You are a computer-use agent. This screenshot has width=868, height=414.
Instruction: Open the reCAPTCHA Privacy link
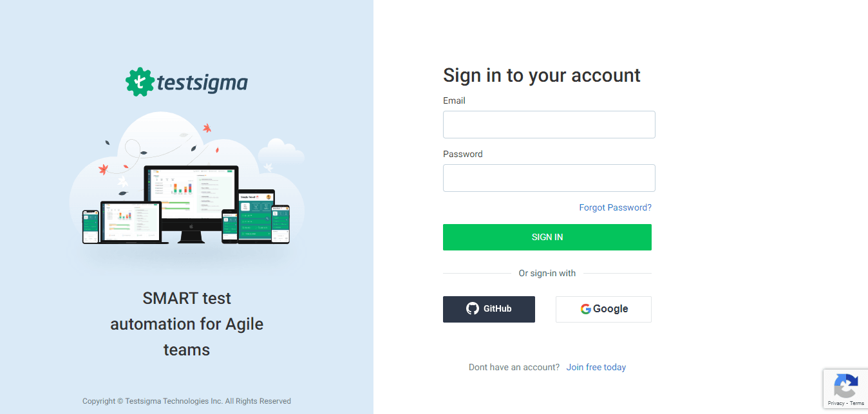[x=836, y=403]
